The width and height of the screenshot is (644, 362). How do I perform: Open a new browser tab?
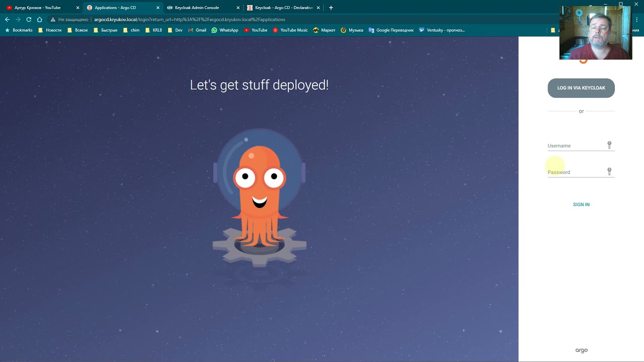click(x=331, y=8)
